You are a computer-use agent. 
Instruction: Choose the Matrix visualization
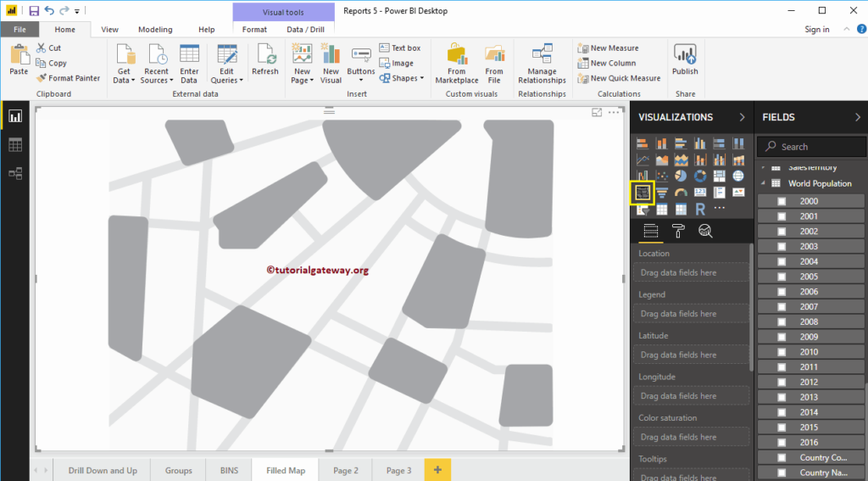pyautogui.click(x=681, y=210)
